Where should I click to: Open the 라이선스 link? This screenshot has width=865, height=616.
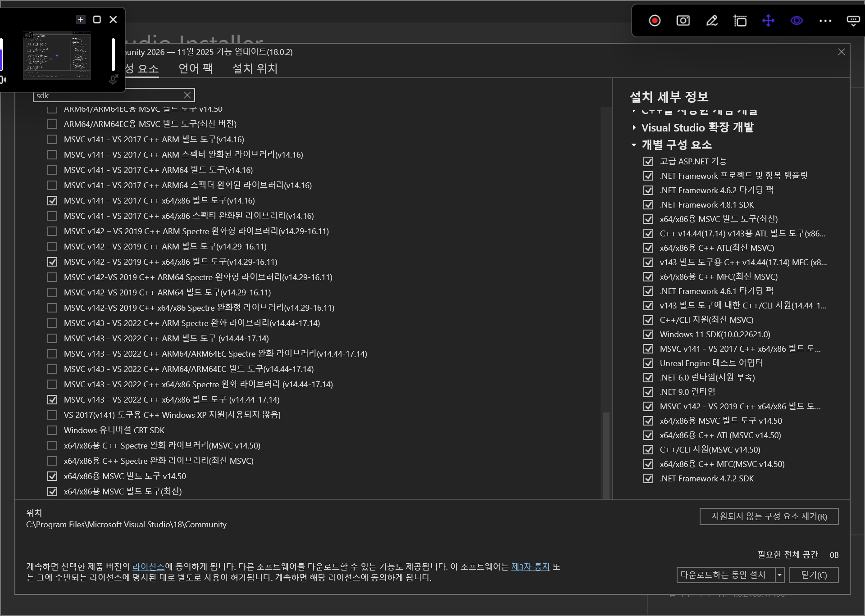click(x=149, y=567)
